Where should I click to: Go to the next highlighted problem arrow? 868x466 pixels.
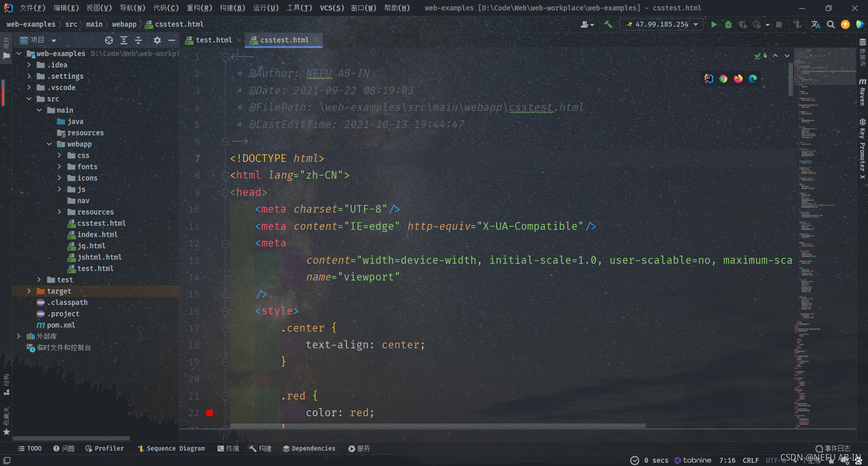click(x=787, y=56)
